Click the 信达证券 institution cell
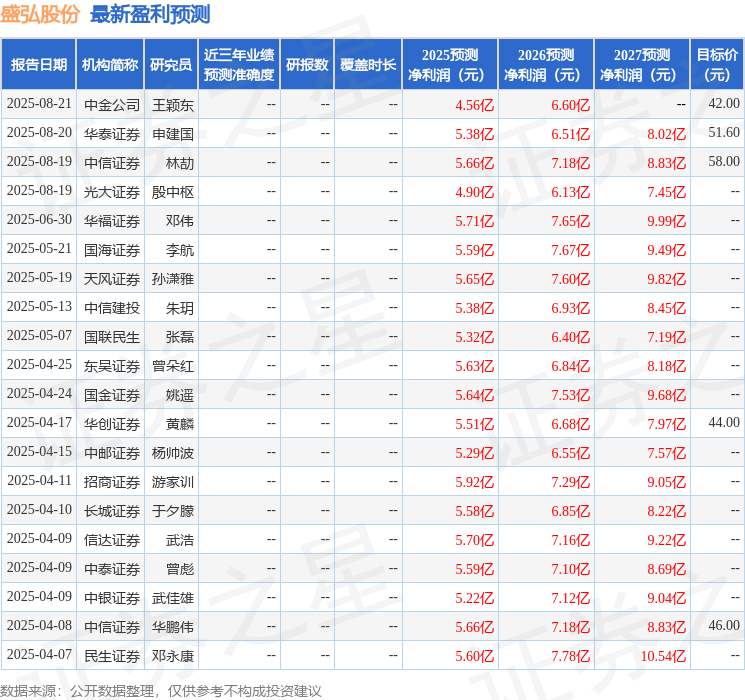Image resolution: width=745 pixels, height=700 pixels. point(112,540)
